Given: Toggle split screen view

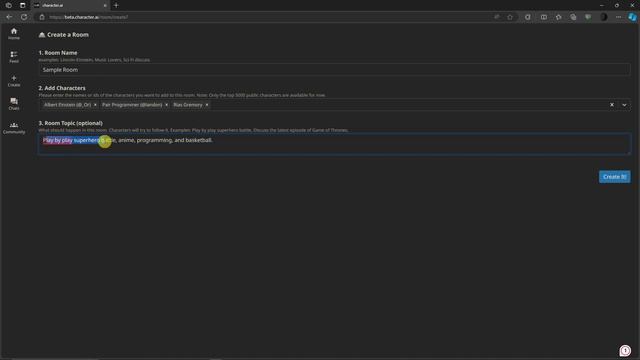Looking at the screenshot, I should pyautogui.click(x=544, y=17).
